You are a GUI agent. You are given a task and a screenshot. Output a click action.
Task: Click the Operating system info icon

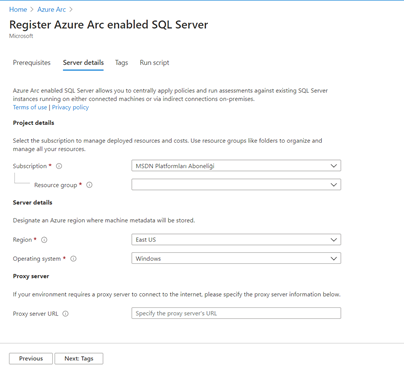pyautogui.click(x=73, y=259)
